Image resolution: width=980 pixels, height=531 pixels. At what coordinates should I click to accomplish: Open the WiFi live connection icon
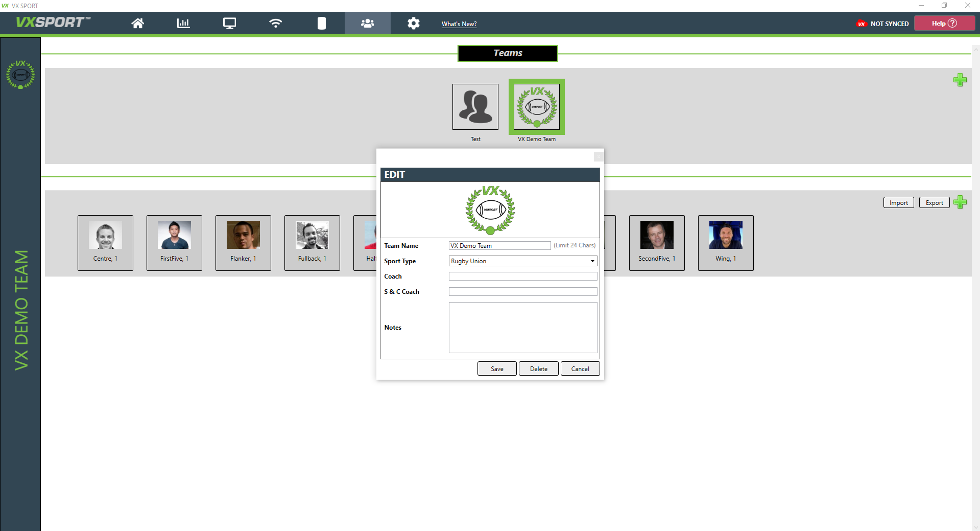tap(275, 23)
